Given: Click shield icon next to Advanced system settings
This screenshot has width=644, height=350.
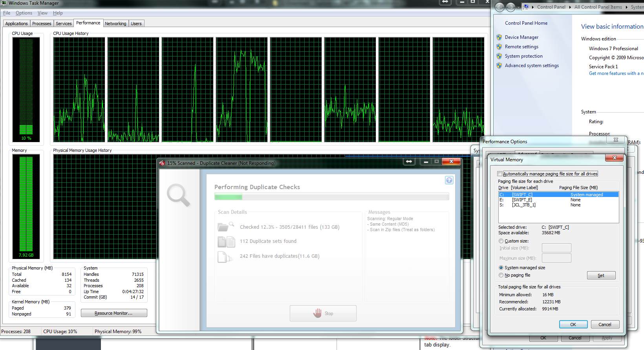Looking at the screenshot, I should click(x=499, y=66).
